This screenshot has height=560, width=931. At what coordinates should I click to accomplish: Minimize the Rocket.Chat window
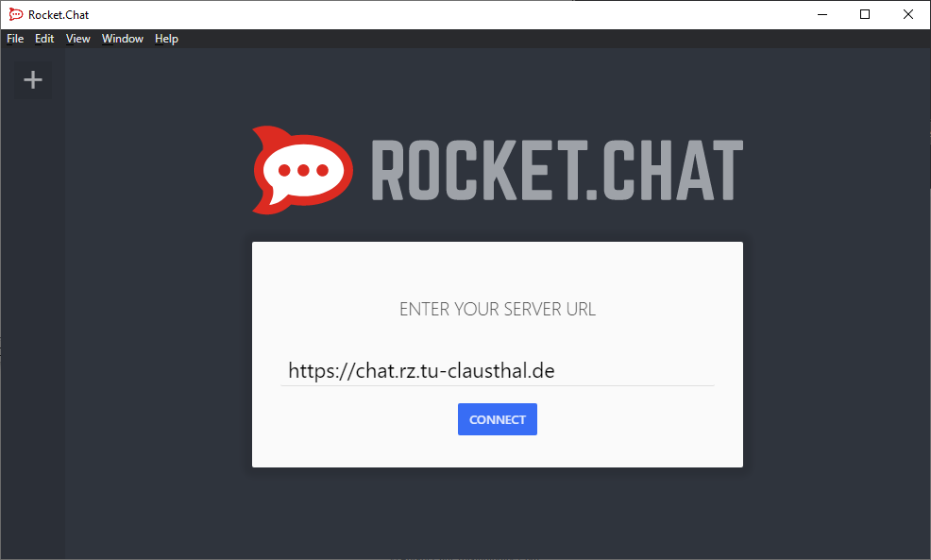822,14
